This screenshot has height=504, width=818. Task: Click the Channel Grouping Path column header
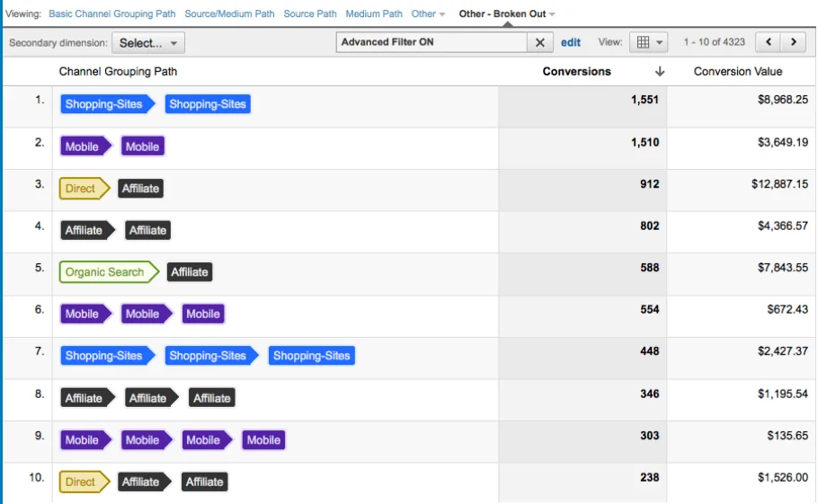point(118,71)
